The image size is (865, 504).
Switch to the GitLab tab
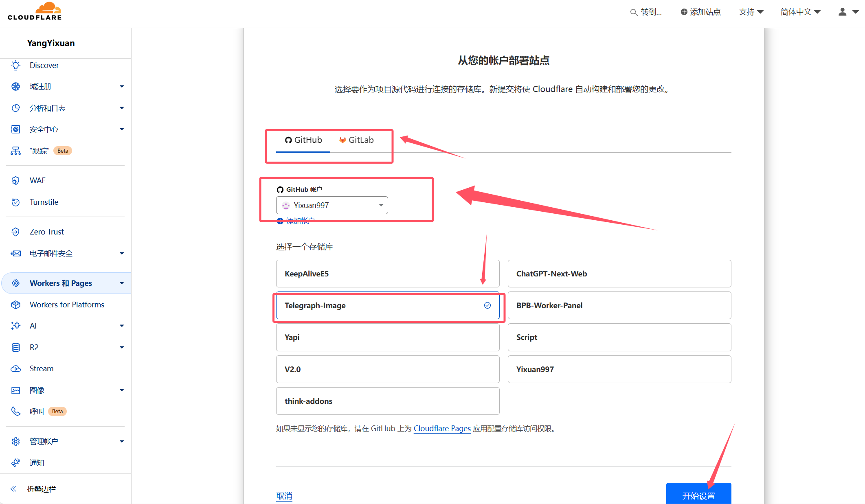tap(356, 140)
